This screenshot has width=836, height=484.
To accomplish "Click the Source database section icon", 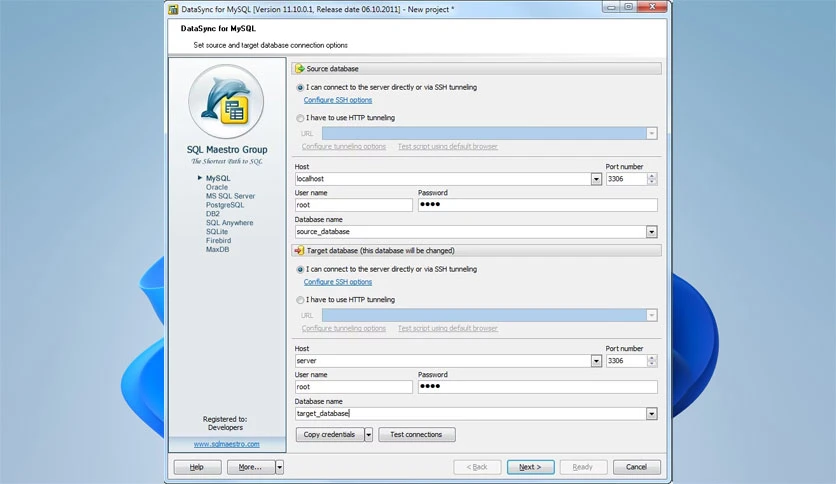I will click(x=300, y=69).
